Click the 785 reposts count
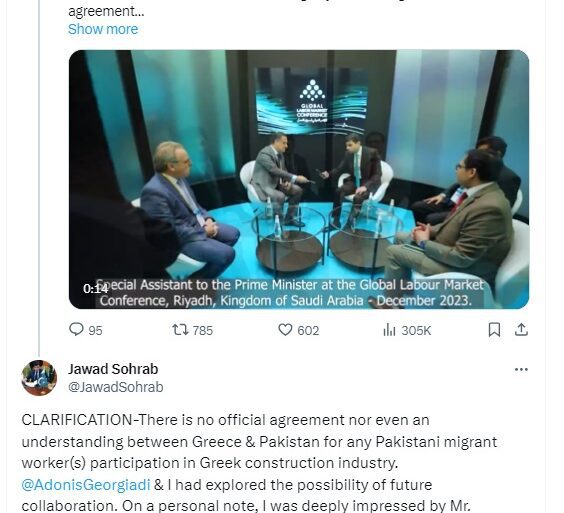564x513 pixels. coord(203,331)
